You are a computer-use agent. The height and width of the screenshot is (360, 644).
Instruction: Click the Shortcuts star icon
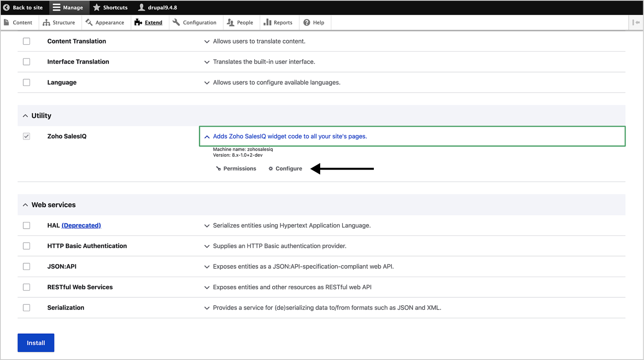[97, 8]
